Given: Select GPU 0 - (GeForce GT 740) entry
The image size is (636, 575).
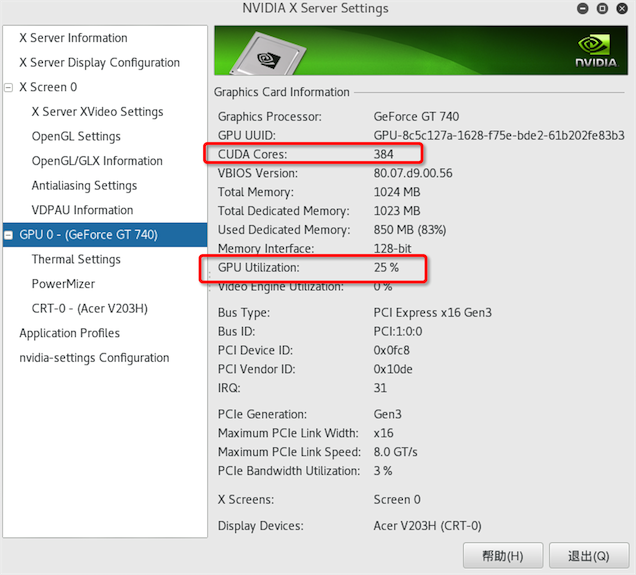Looking at the screenshot, I should coord(88,235).
